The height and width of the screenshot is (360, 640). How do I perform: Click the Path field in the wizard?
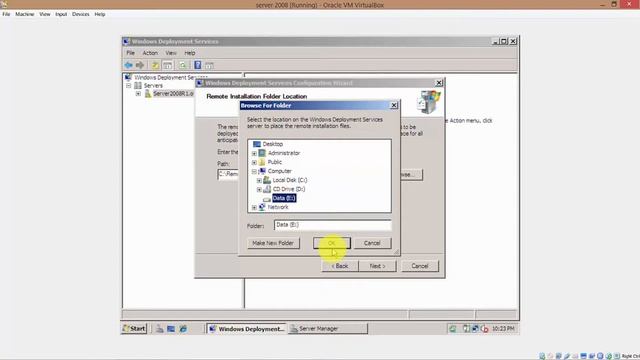click(229, 174)
